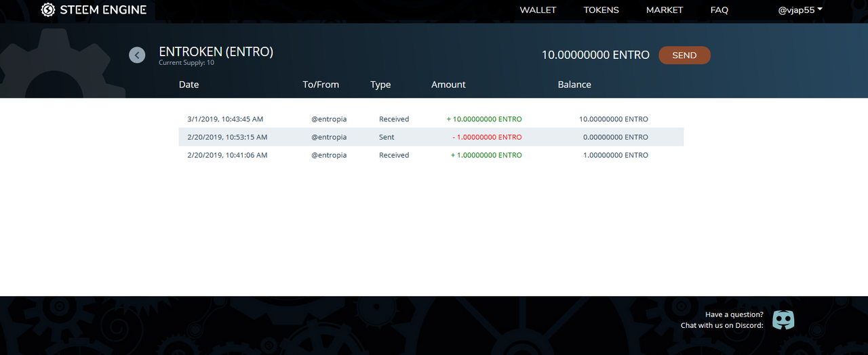Click the Current Supply: 10 text

click(x=186, y=63)
